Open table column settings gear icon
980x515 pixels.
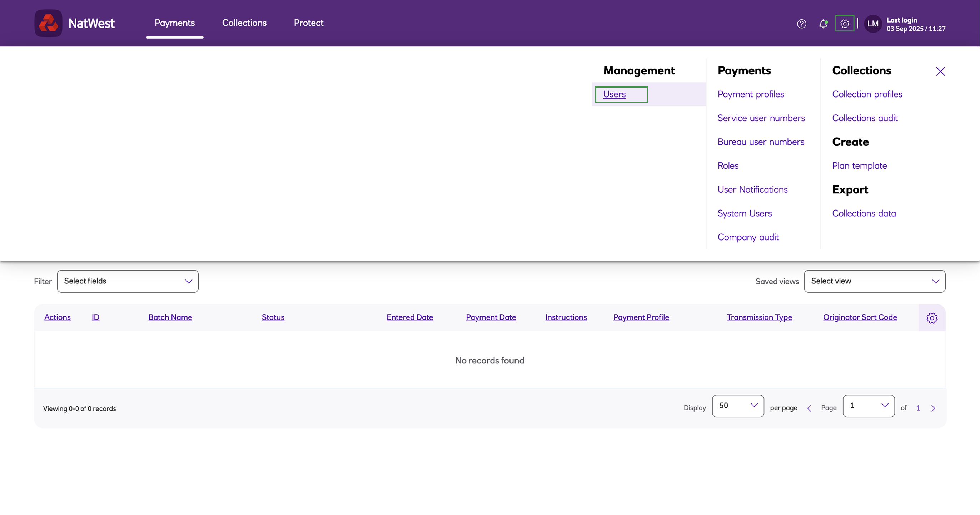(x=932, y=318)
